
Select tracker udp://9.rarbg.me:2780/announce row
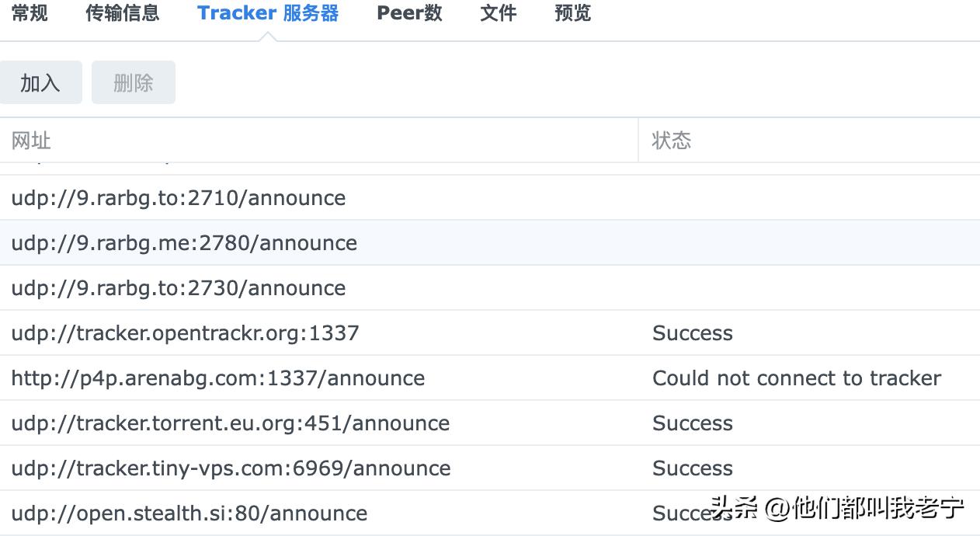[184, 243]
